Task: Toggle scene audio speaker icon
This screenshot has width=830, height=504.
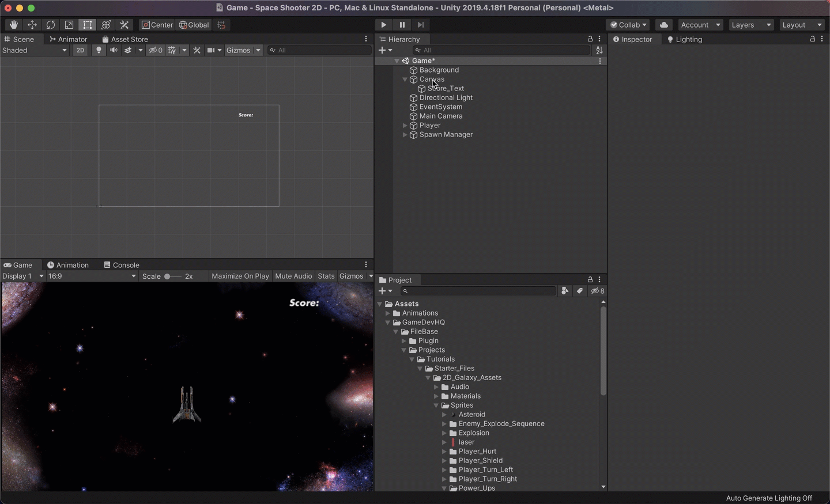Action: point(114,50)
